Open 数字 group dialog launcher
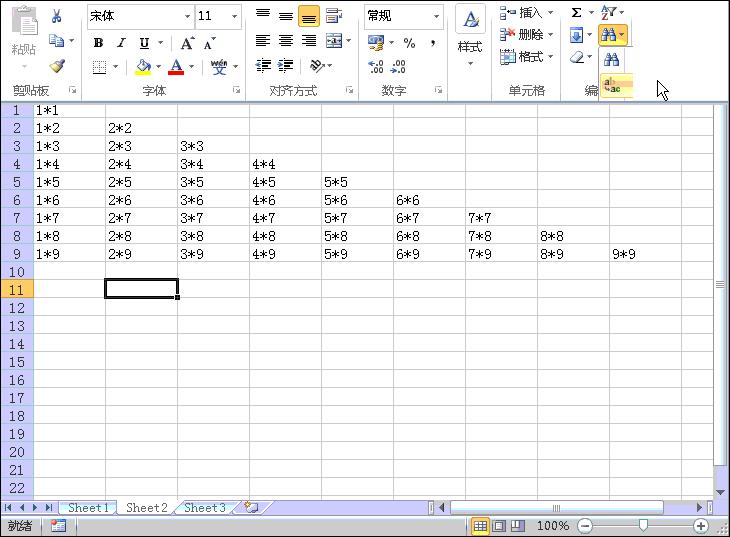Image resolution: width=730 pixels, height=537 pixels. coord(438,90)
